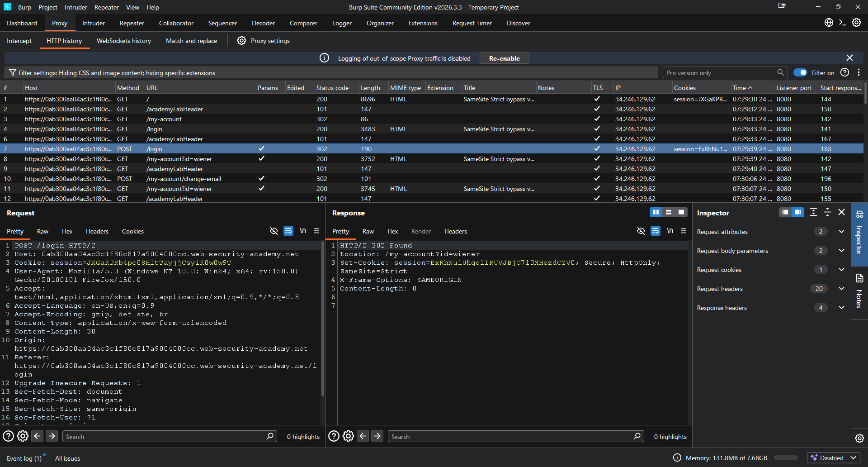Open Response search settings gear
The image size is (868, 467).
pyautogui.click(x=348, y=436)
